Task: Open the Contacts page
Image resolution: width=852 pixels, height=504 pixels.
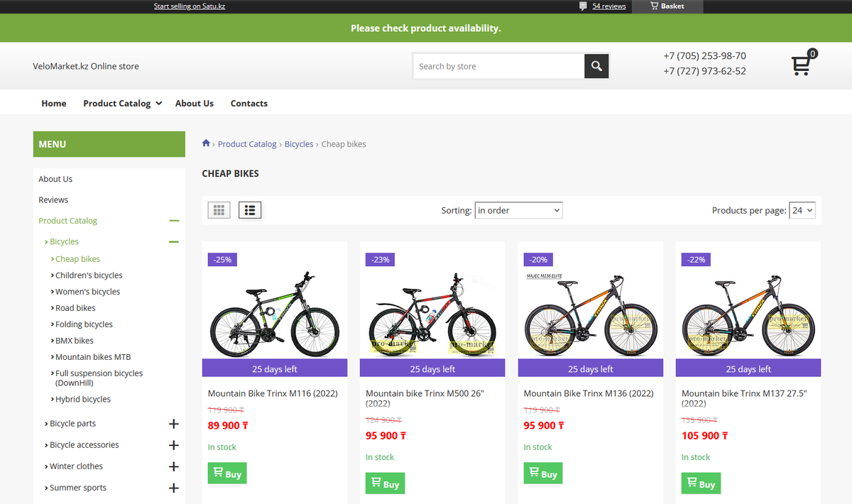Action: click(x=249, y=103)
